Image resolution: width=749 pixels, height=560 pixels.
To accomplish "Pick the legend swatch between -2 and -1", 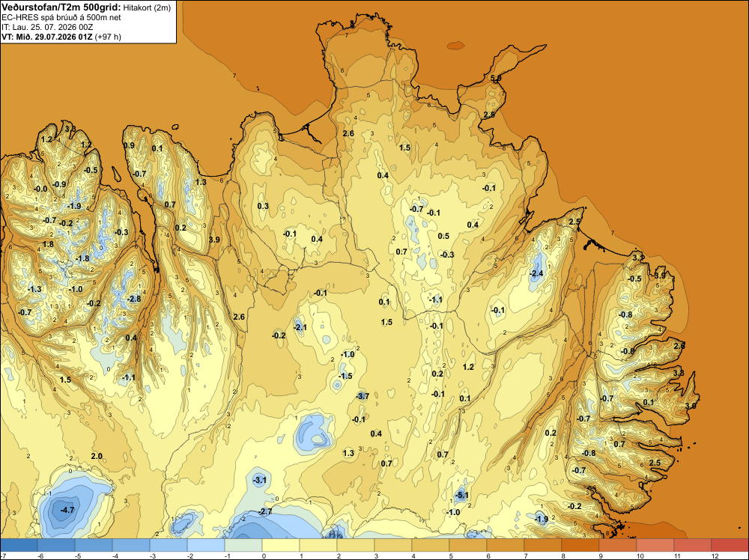I will pyautogui.click(x=206, y=545).
